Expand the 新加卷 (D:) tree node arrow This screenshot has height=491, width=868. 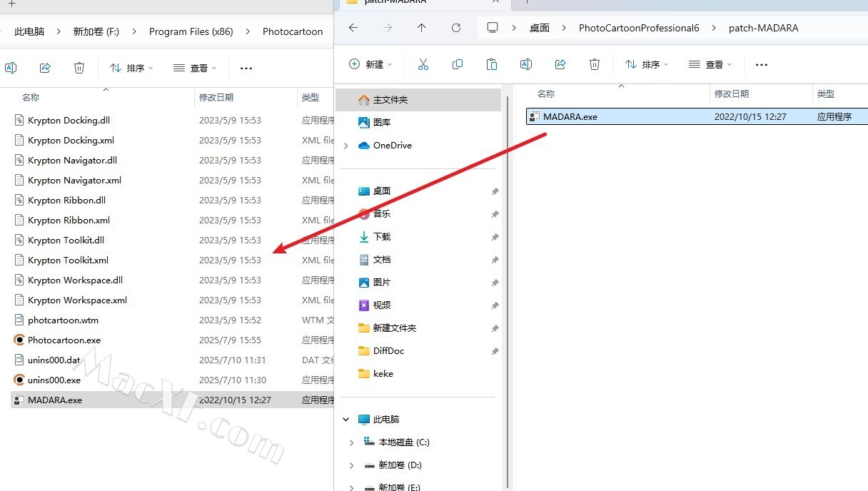point(351,465)
